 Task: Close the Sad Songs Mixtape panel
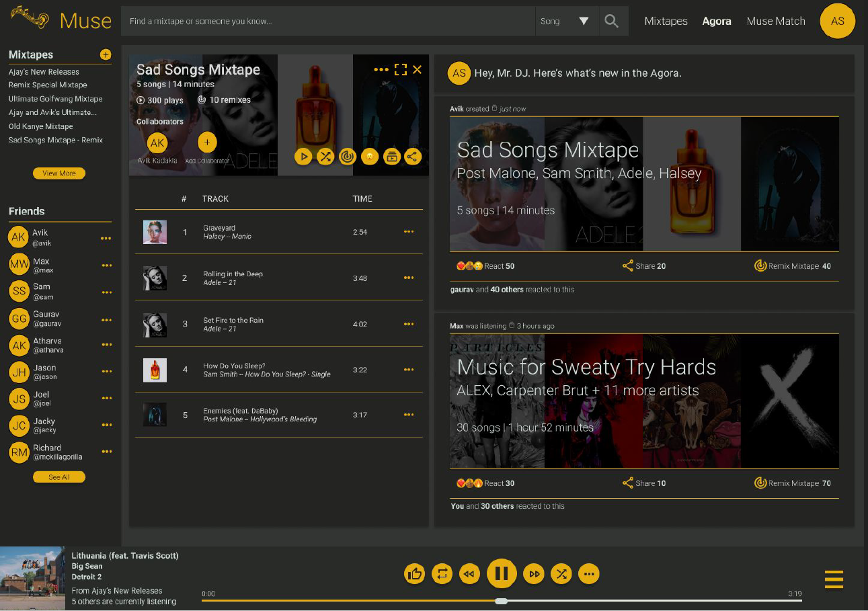click(x=418, y=69)
